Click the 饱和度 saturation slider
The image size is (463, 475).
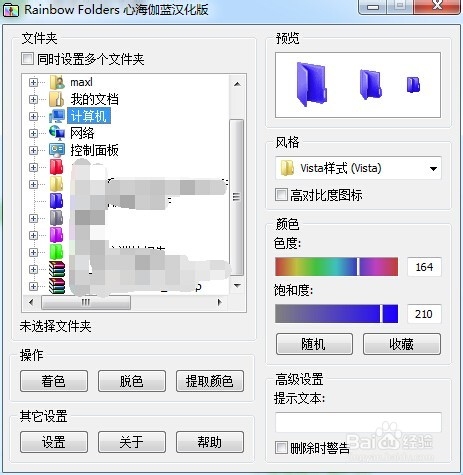[337, 314]
